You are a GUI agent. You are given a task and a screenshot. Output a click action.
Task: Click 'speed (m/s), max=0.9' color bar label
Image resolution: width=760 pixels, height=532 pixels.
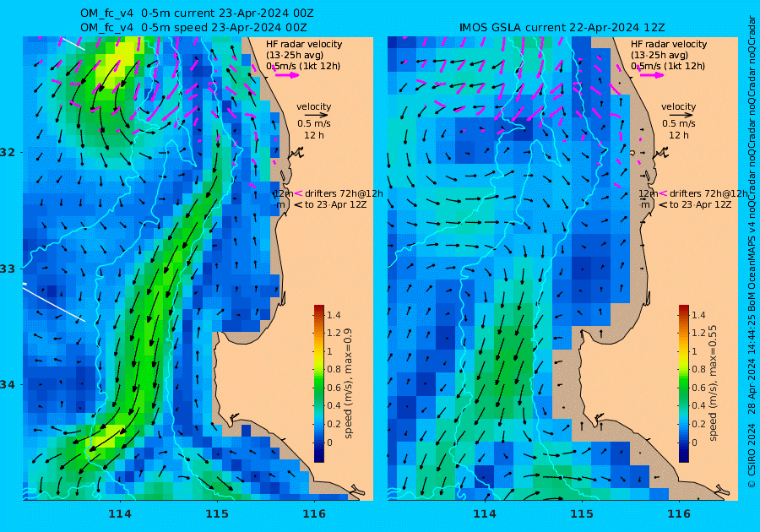pyautogui.click(x=348, y=383)
